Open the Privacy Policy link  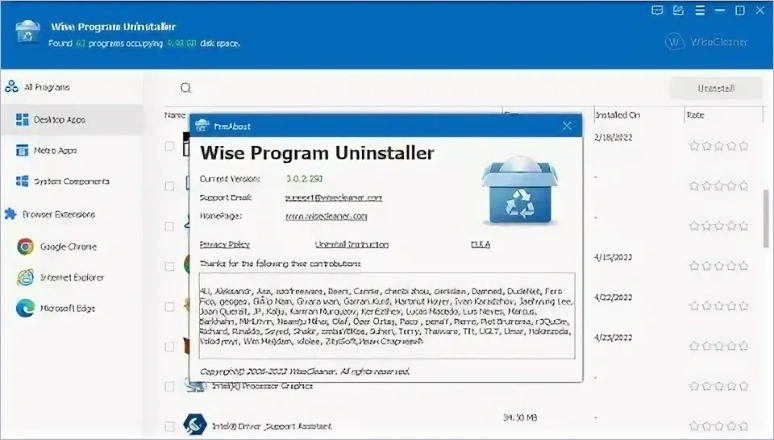point(225,244)
